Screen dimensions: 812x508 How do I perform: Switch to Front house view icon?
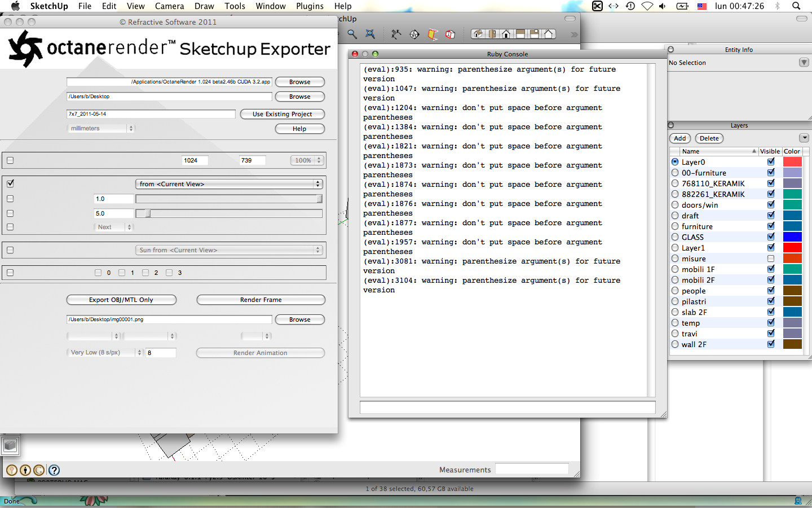tap(506, 34)
